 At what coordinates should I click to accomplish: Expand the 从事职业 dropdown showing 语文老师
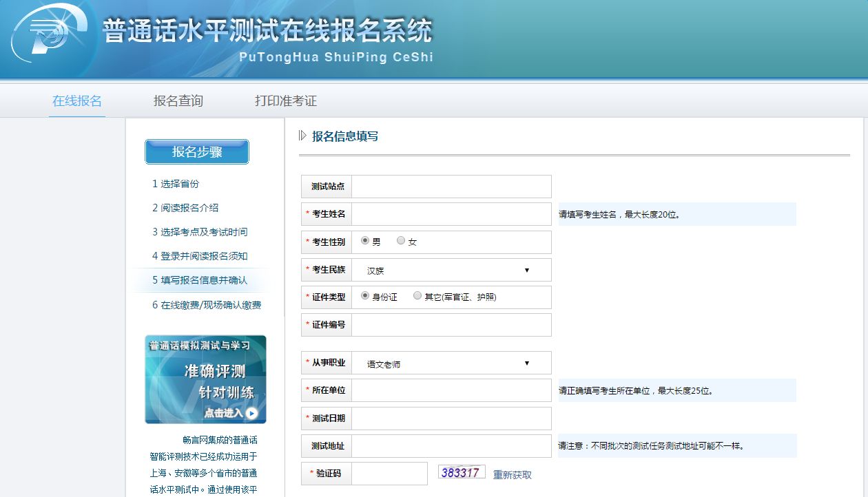pos(451,363)
